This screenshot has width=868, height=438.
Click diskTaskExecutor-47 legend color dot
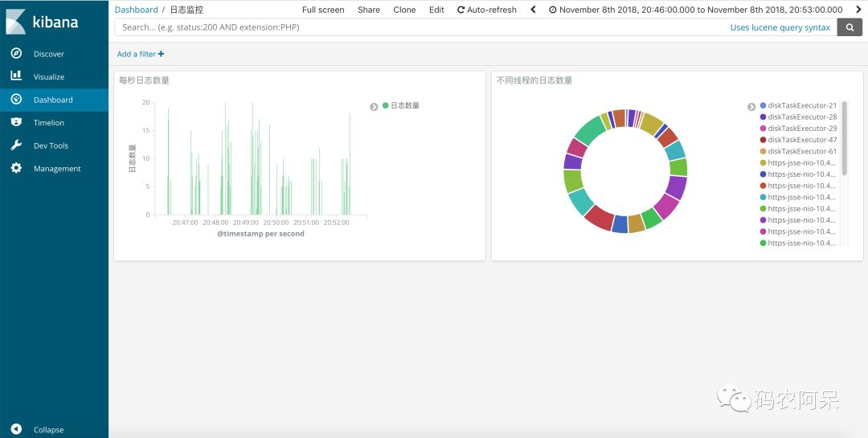point(763,140)
